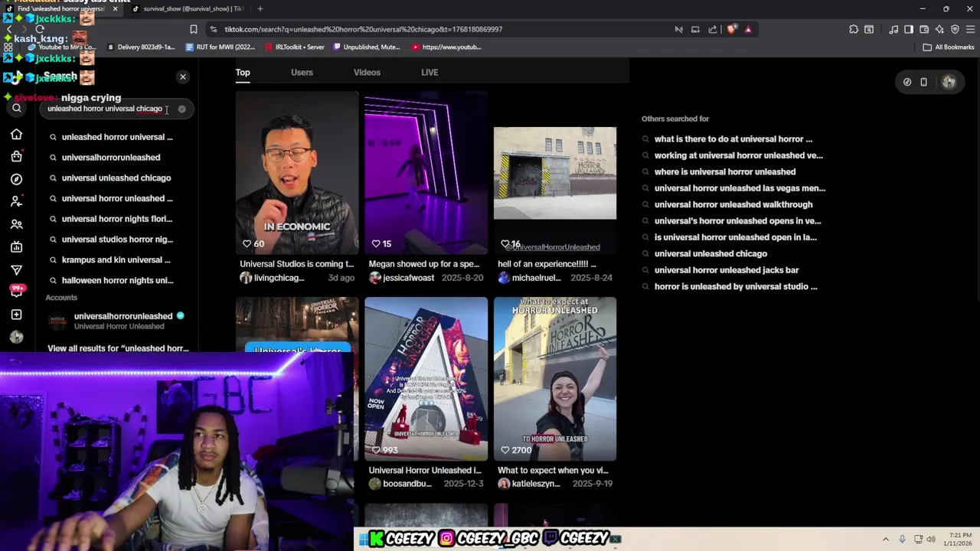980x551 pixels.
Task: Open the Delivery 8023d9 bookmark
Action: click(x=141, y=47)
